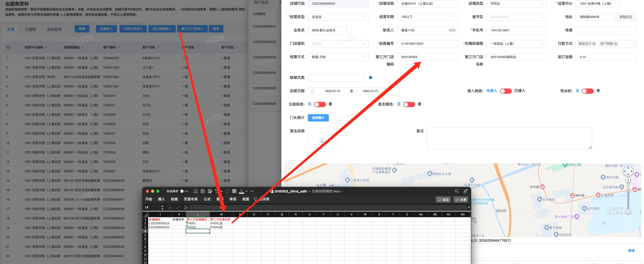
Task: Remove the 线下转账 payment tag
Action: [616, 44]
